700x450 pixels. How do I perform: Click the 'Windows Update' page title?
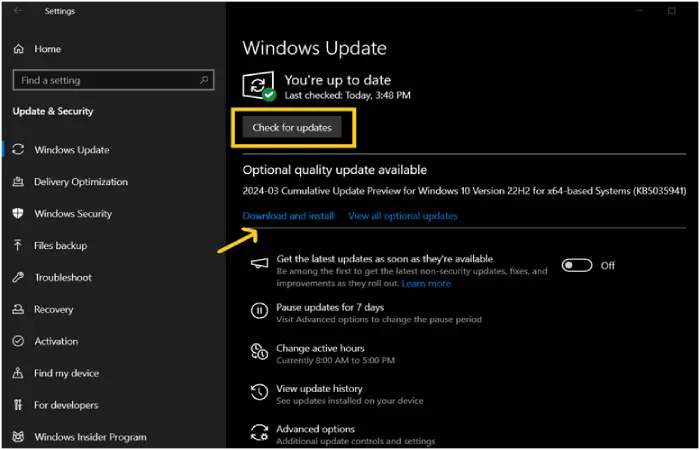coord(314,48)
